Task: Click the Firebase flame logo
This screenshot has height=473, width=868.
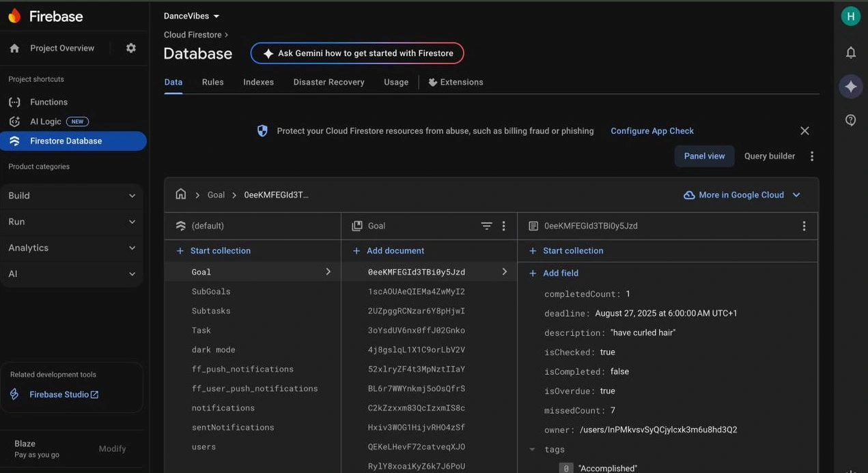Action: (14, 16)
